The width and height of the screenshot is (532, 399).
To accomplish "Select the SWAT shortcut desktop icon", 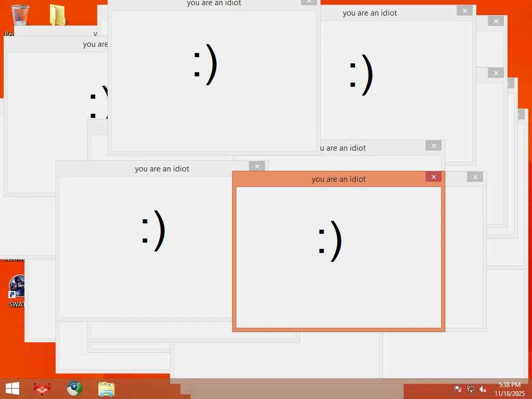I will [x=17, y=291].
